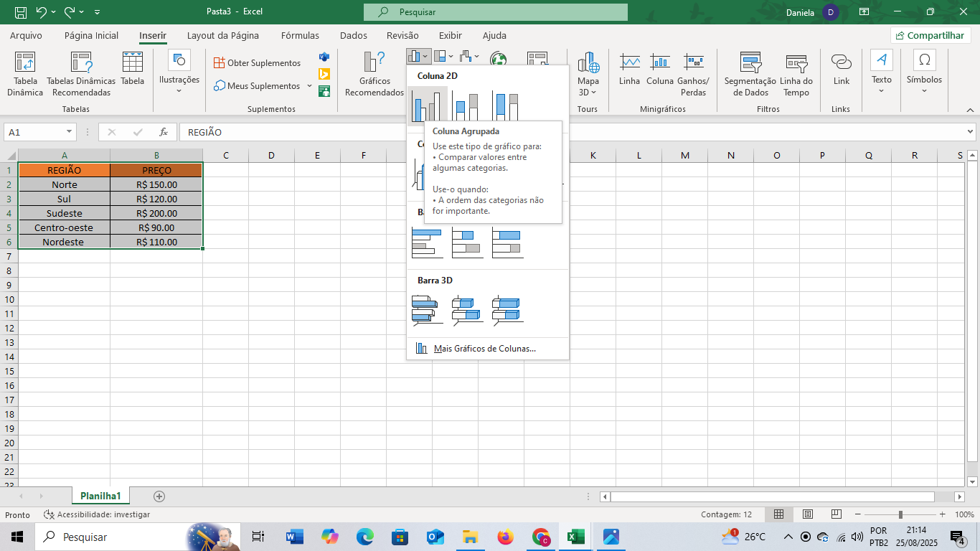Image resolution: width=980 pixels, height=551 pixels.
Task: Open the Meus Suplementos dropdown arrow
Action: 310,86
